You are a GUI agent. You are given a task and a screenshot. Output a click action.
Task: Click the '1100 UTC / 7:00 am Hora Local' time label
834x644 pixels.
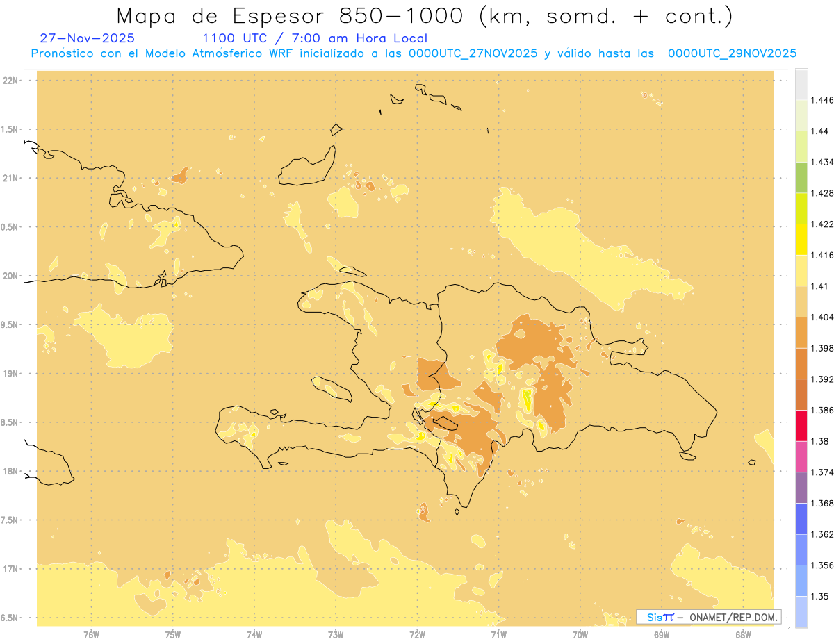[x=315, y=38]
